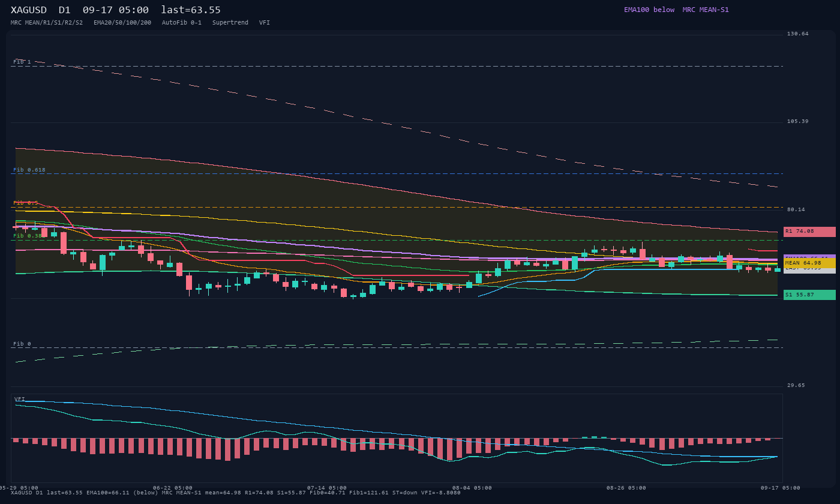Click the 105.39 price axis value
Image resolution: width=840 pixels, height=504 pixels.
(798, 121)
